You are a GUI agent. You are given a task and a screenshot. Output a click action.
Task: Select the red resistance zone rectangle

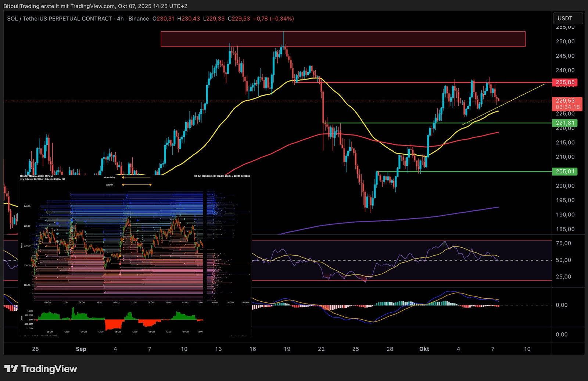[343, 39]
